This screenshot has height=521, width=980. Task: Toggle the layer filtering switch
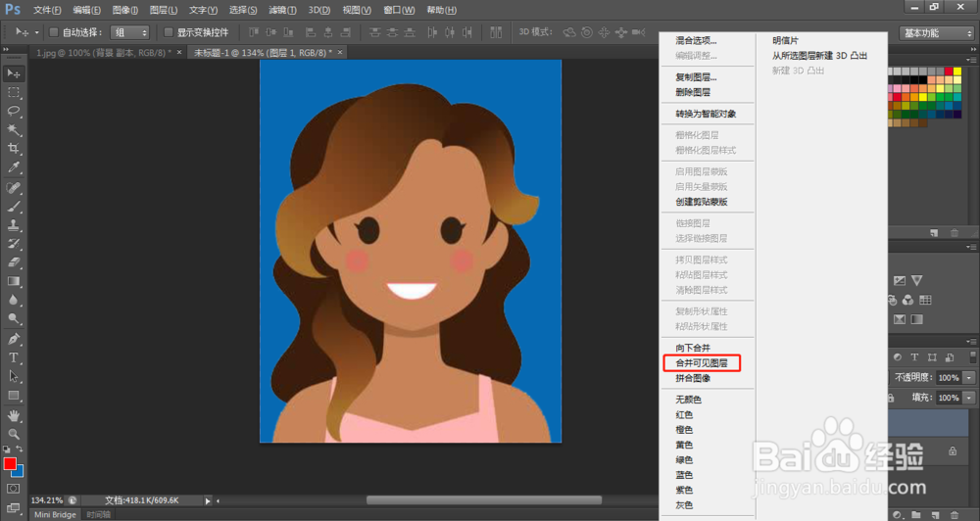(x=972, y=357)
